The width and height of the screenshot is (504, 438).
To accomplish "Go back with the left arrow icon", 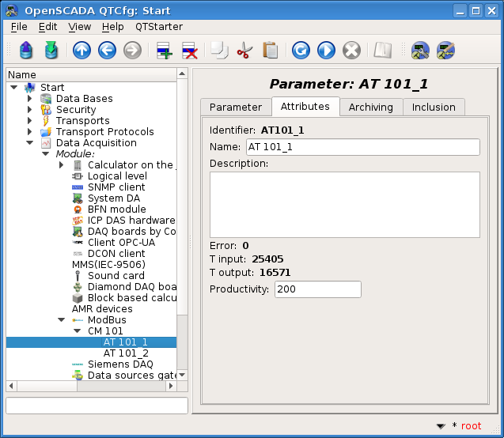I will (x=107, y=51).
